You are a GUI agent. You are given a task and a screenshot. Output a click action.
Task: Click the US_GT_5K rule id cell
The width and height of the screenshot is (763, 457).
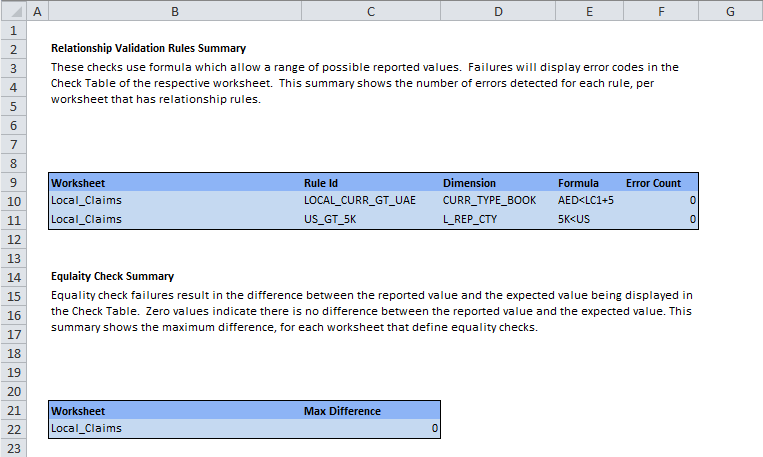coord(332,220)
